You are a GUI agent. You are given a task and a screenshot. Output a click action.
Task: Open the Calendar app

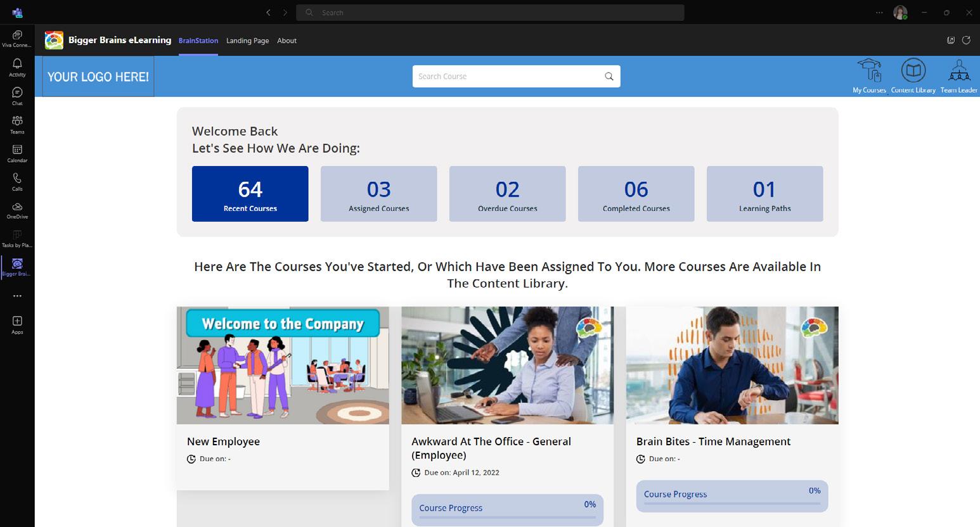[17, 153]
